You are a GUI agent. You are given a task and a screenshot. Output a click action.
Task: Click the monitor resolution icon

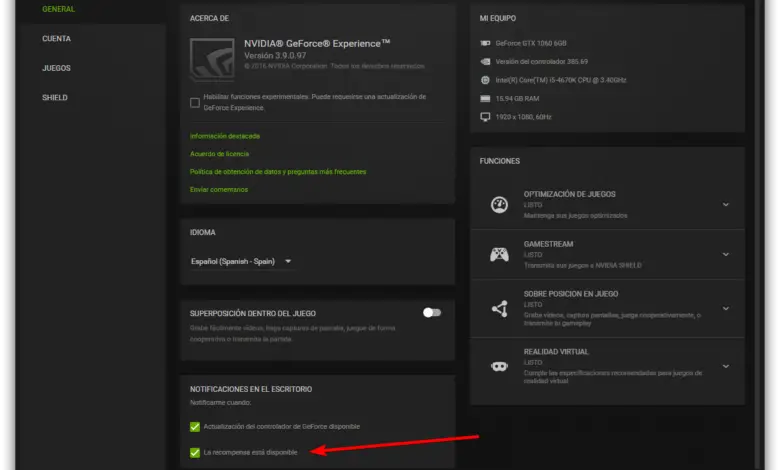pyautogui.click(x=485, y=117)
